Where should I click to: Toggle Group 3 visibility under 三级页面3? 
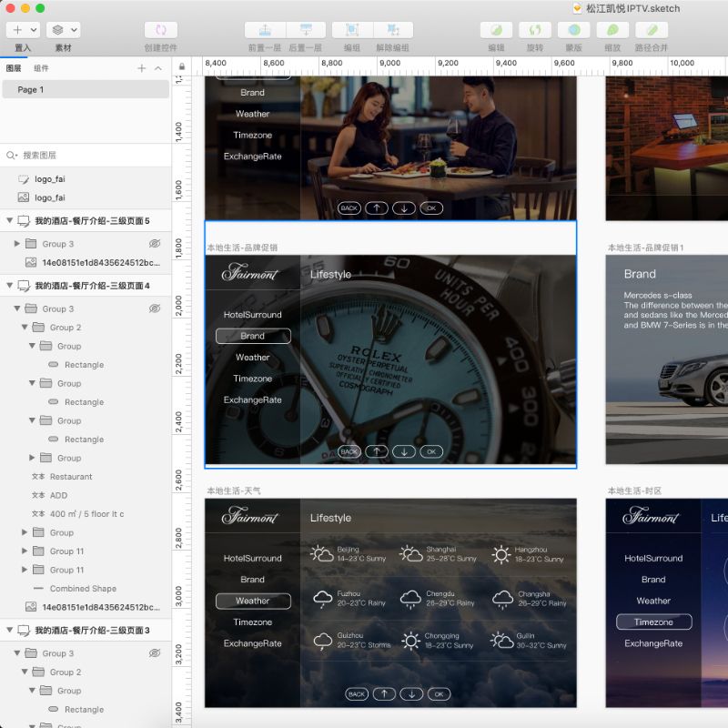[155, 653]
